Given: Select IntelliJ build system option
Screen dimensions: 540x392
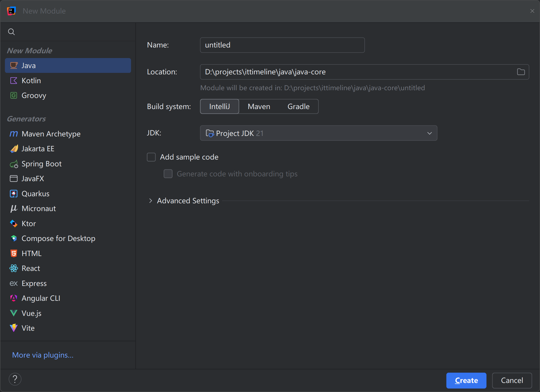Looking at the screenshot, I should [219, 107].
